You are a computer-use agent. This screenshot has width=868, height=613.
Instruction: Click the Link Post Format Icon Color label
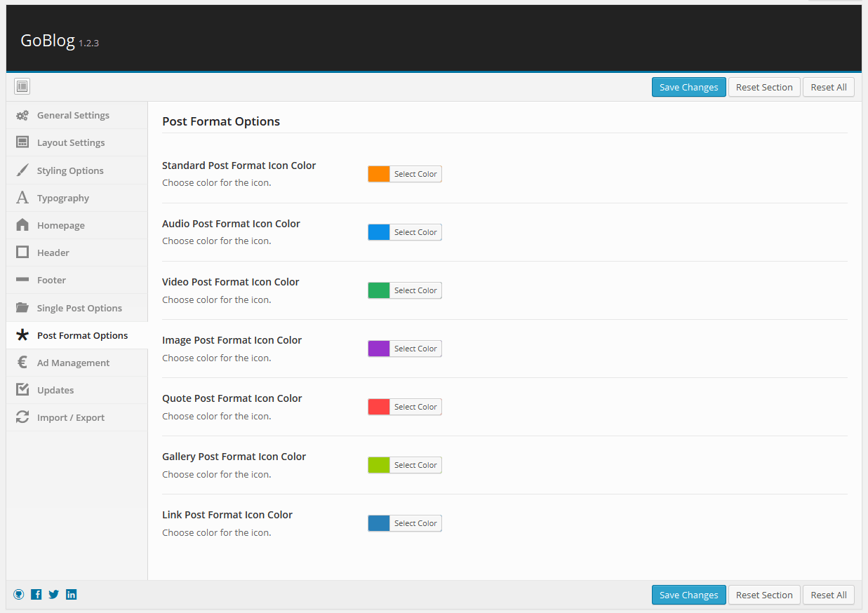(227, 515)
